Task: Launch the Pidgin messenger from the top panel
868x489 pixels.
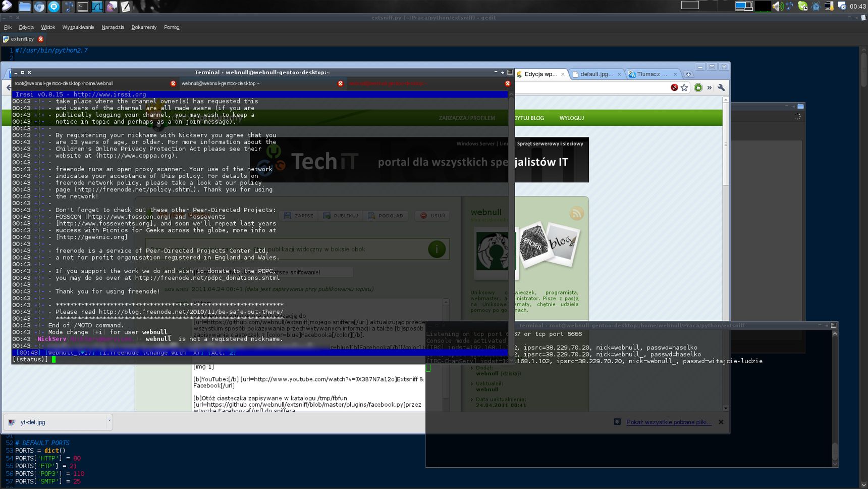Action: [x=112, y=7]
